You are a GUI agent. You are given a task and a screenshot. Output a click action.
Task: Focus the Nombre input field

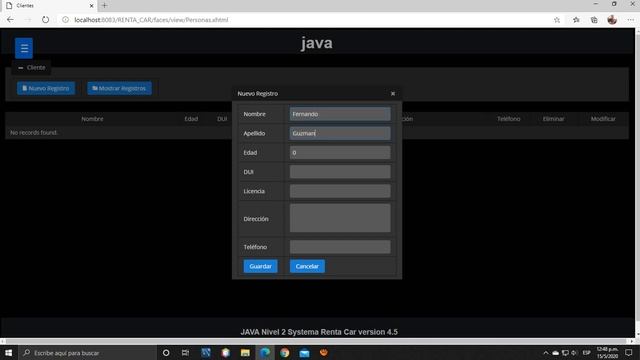coord(340,114)
